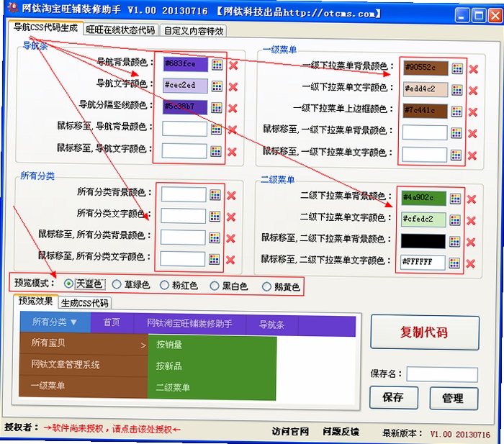
Task: Clear 二级下拉菜单背景颜色 with red X
Action: tap(472, 199)
